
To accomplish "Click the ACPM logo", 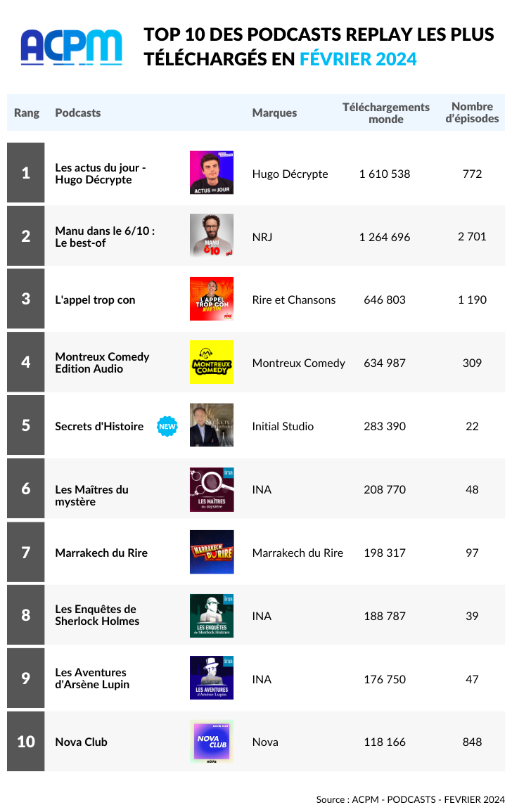I will click(x=72, y=47).
